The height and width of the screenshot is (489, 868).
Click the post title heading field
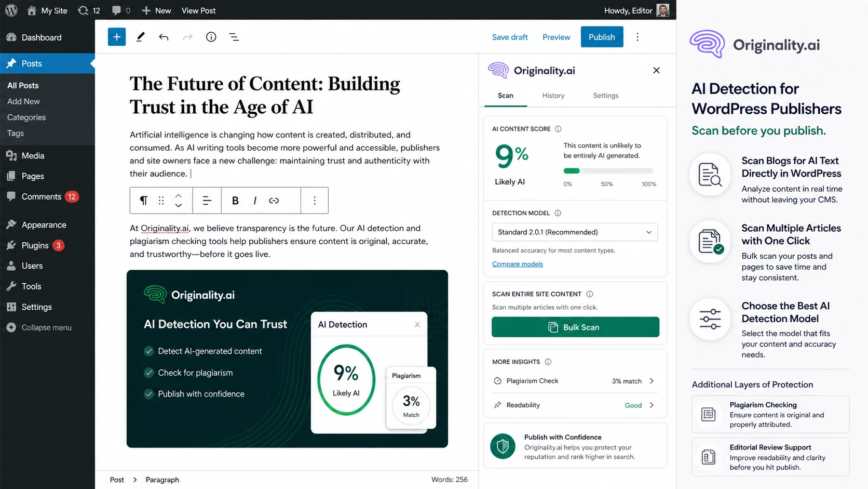click(x=265, y=95)
